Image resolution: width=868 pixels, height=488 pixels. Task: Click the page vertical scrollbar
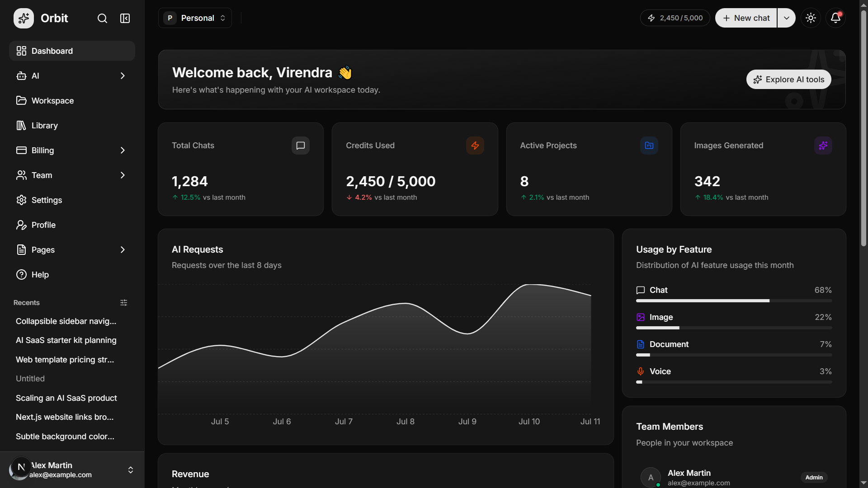(863, 129)
